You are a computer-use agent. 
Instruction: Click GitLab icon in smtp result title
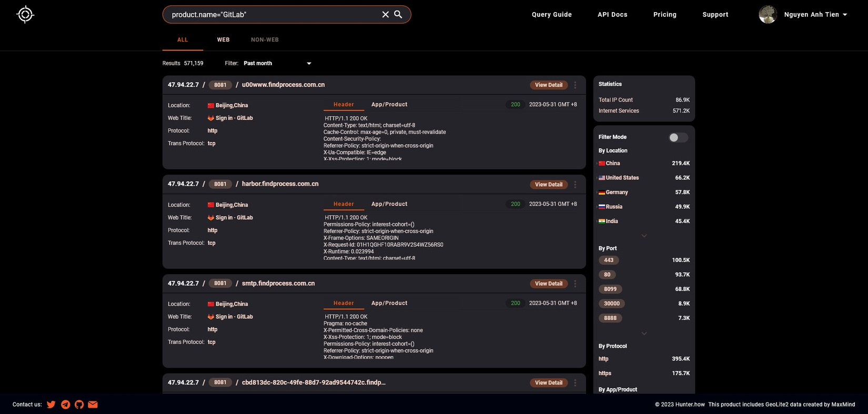211,317
